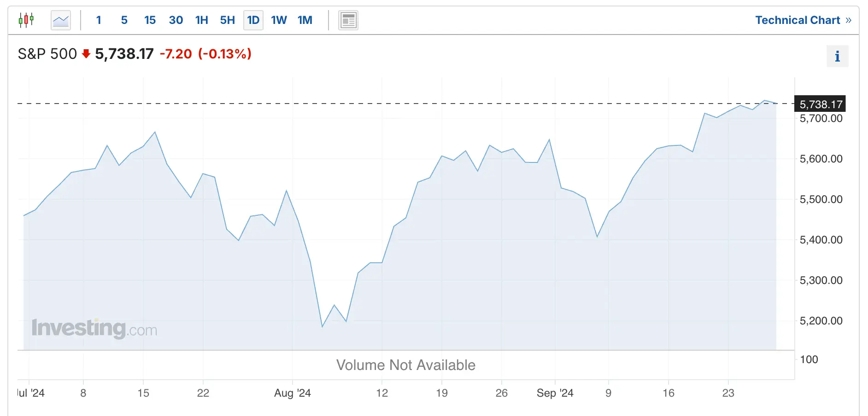Viewport: 868px width, 416px height.
Task: Select the active 1D timeframe
Action: tap(253, 20)
